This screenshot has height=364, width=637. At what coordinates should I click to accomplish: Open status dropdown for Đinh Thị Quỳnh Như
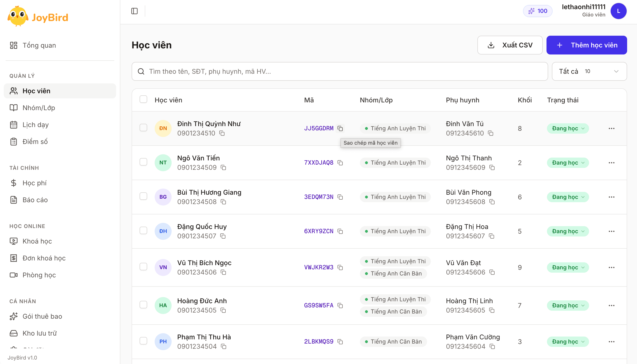[568, 128]
